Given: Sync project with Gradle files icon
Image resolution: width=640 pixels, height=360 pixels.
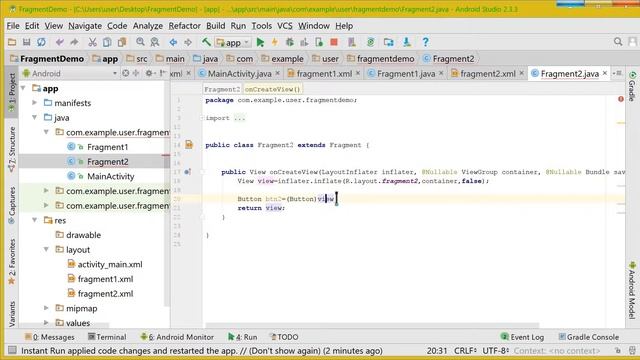Looking at the screenshot, I should [x=371, y=42].
